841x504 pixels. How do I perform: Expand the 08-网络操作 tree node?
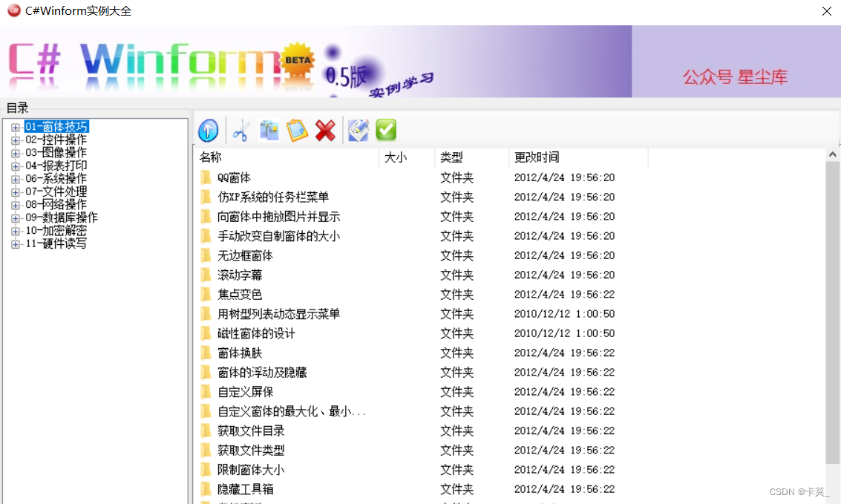click(15, 206)
